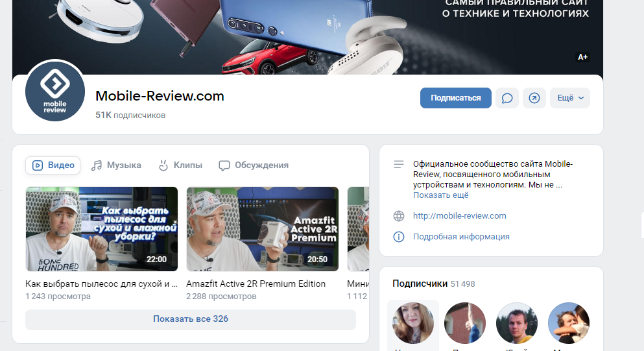
Task: Open video title Как выбрать пылесос для сухой
Action: [x=101, y=284]
